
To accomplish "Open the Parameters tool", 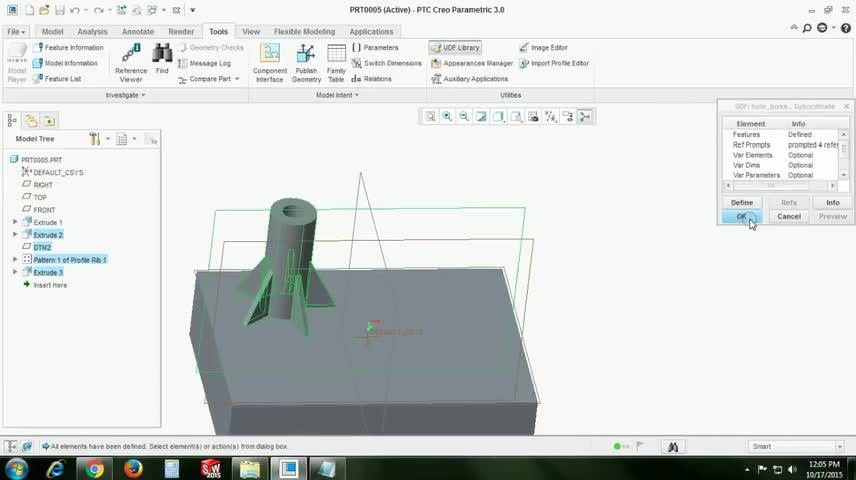I will coord(376,48).
